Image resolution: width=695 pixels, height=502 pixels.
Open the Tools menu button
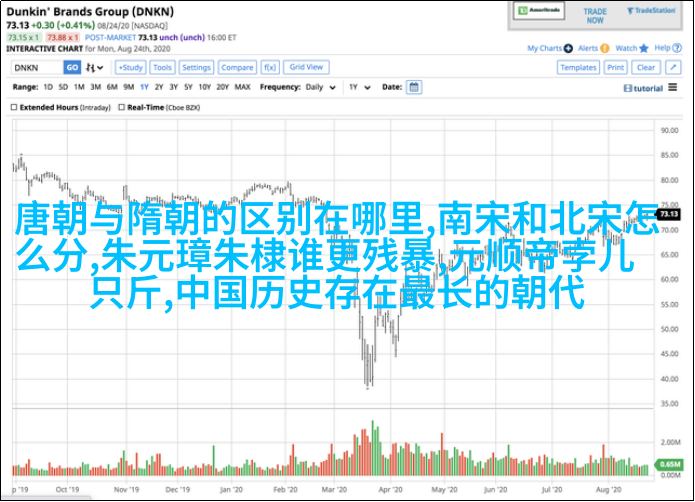pos(162,68)
